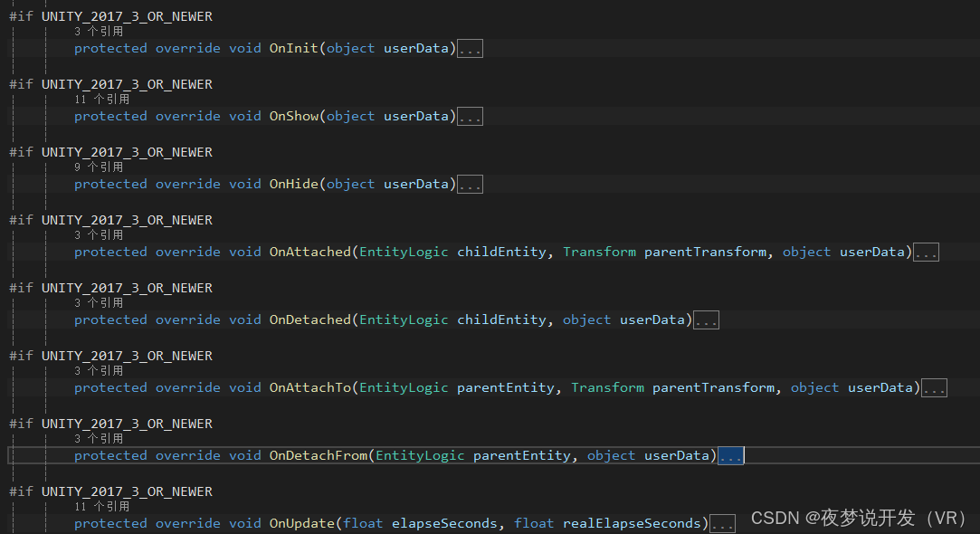Screen dimensions: 980x534
Task: Expand the collapsed OnDetached method body
Action: click(x=706, y=320)
